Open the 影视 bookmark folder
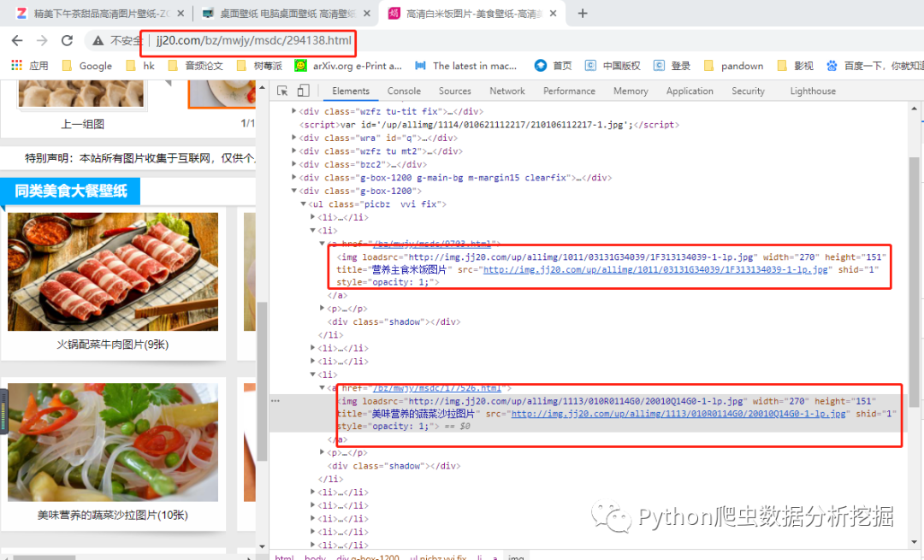924x560 pixels. [x=795, y=65]
